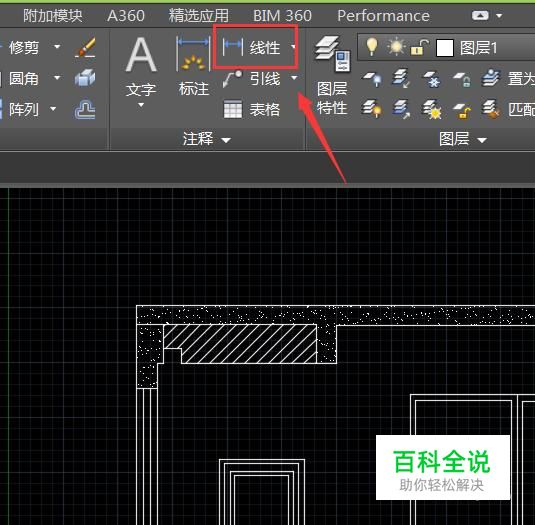The width and height of the screenshot is (535, 525).
Task: Click the layer off icon
Action: (x=372, y=79)
